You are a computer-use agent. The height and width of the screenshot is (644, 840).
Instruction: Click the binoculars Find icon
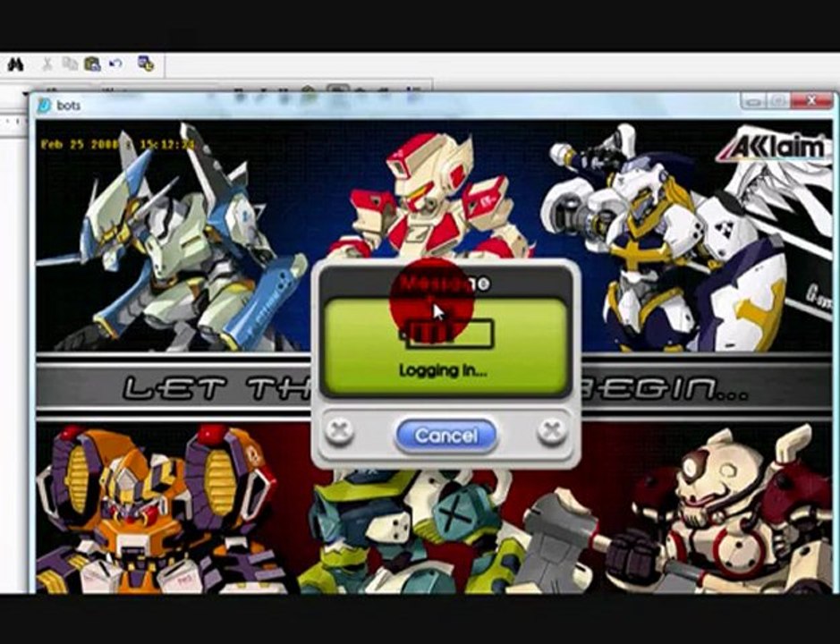(x=15, y=64)
